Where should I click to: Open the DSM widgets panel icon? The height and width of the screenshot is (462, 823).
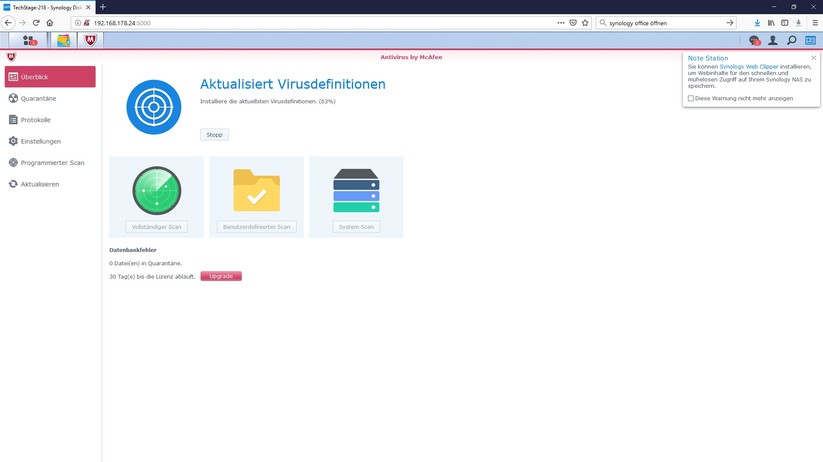coord(810,40)
